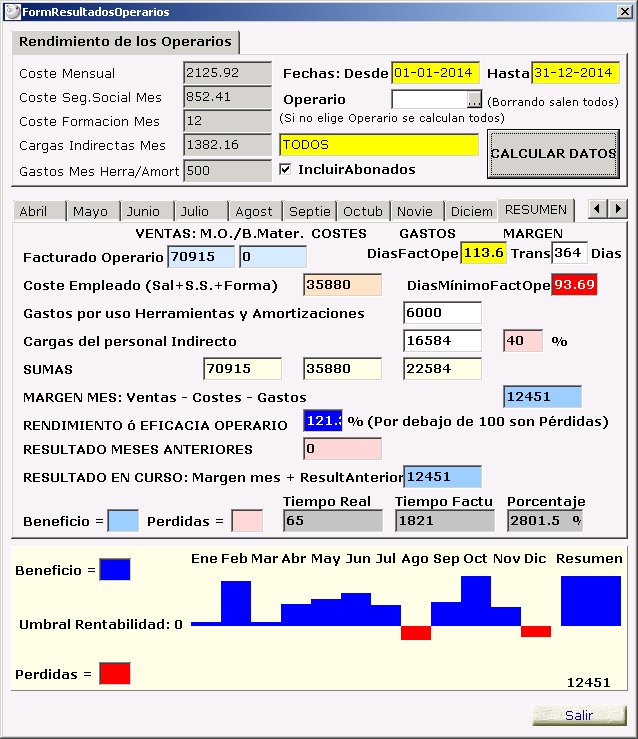Image resolution: width=638 pixels, height=739 pixels.
Task: Switch to the Agost tab
Action: pyautogui.click(x=254, y=211)
